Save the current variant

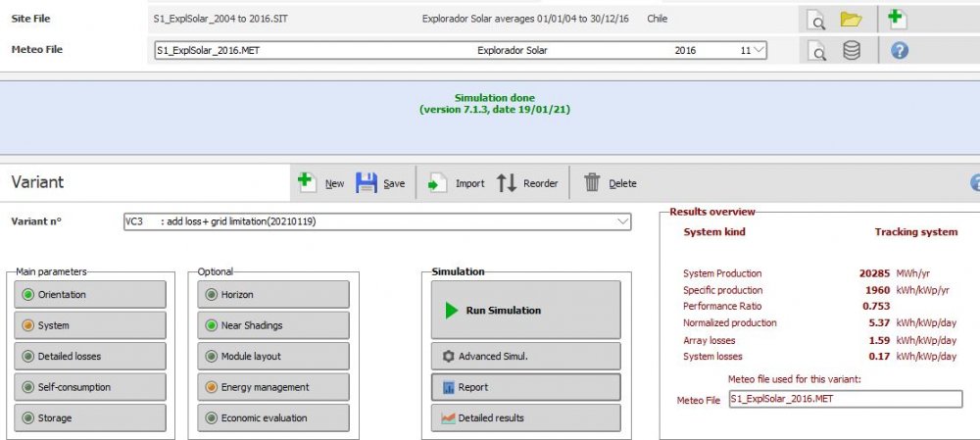click(380, 183)
